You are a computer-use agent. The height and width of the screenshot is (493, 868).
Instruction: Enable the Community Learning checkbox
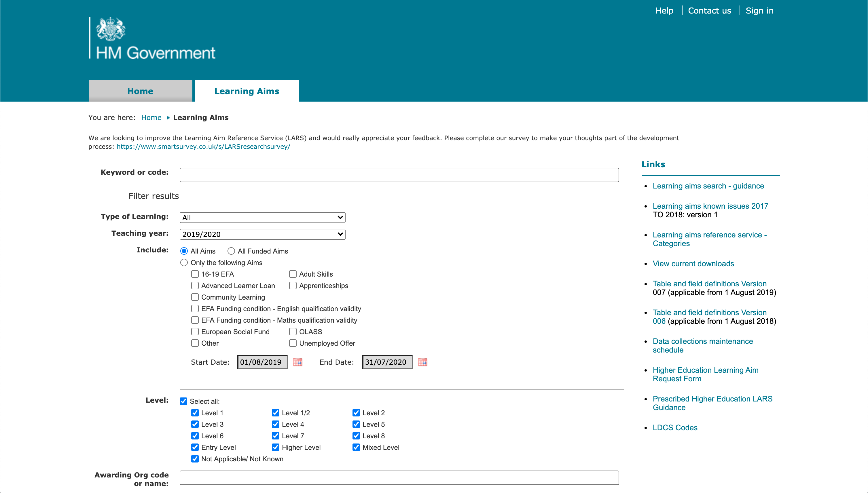pyautogui.click(x=195, y=297)
